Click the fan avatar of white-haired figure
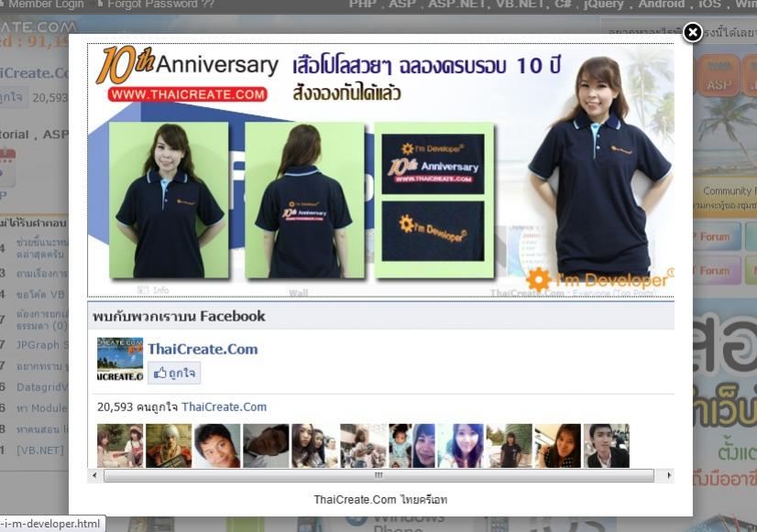Screen dimensions: 757x532 pyautogui.click(x=169, y=446)
